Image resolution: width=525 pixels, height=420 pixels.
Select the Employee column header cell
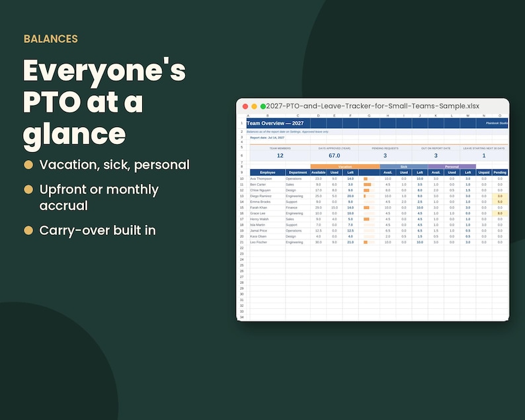click(268, 173)
